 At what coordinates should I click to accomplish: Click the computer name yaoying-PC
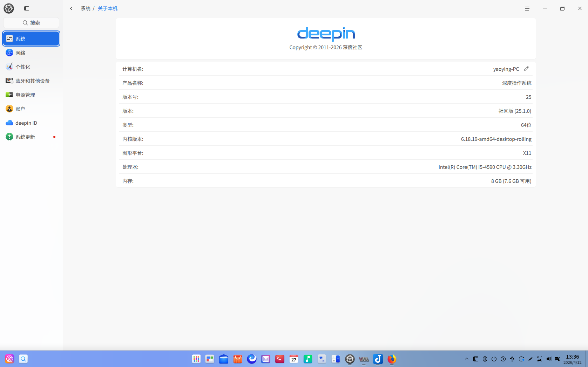(x=506, y=69)
